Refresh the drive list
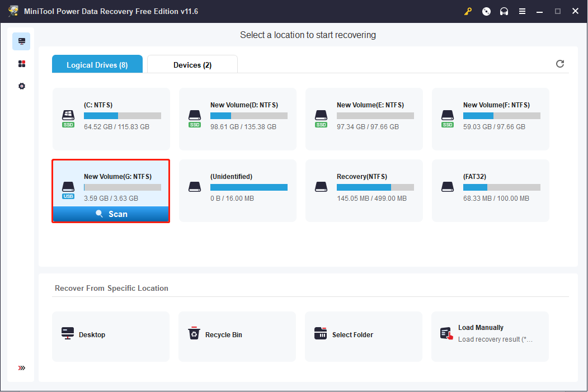588x392 pixels. pyautogui.click(x=559, y=64)
